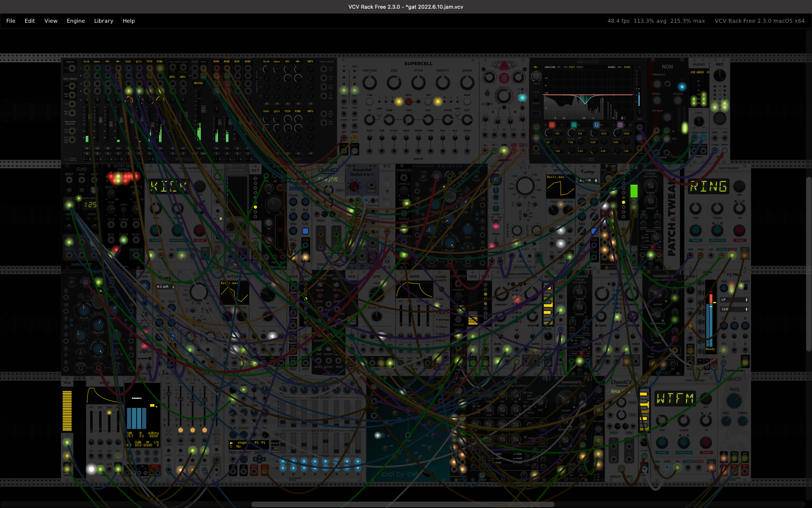Screen dimensions: 812x508
Task: Adjust the SUS slider on bottom-left ADSR
Action: coord(109,420)
